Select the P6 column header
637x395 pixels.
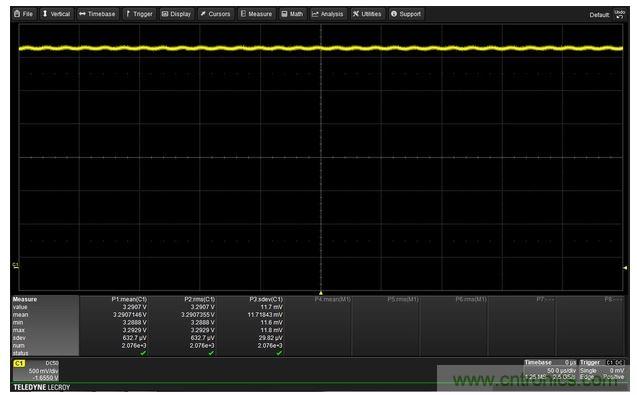(x=470, y=299)
